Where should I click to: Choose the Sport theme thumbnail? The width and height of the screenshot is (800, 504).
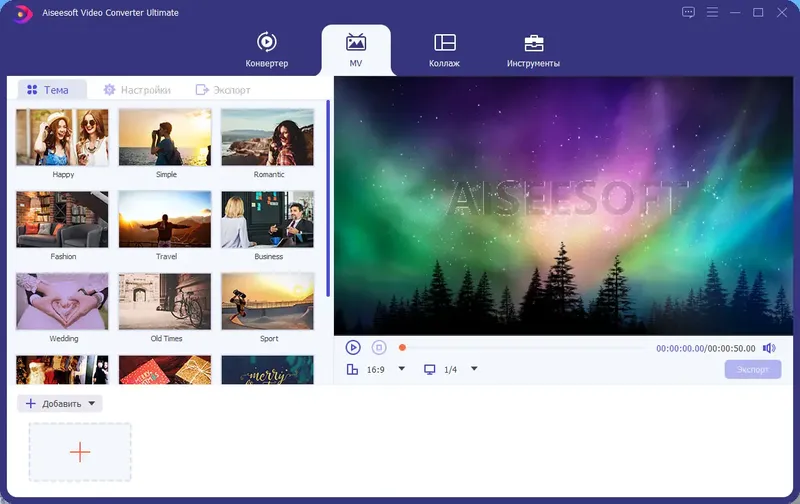click(267, 301)
